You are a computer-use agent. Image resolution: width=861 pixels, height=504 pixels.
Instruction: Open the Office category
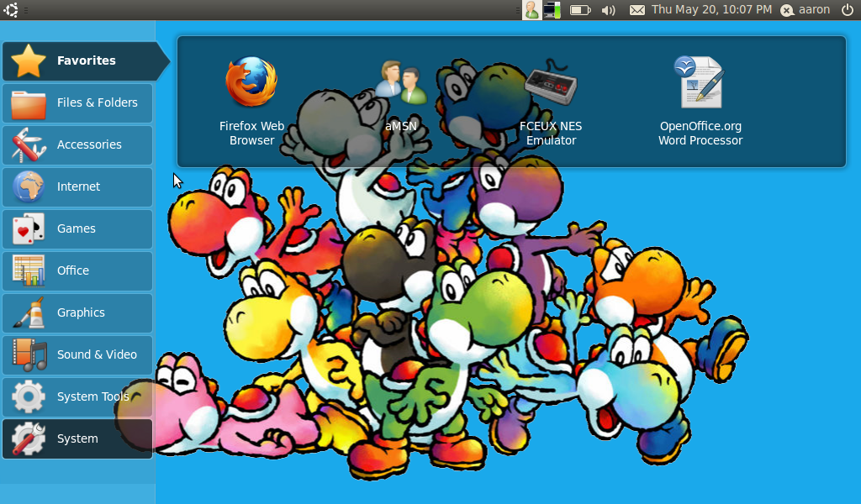coord(77,270)
